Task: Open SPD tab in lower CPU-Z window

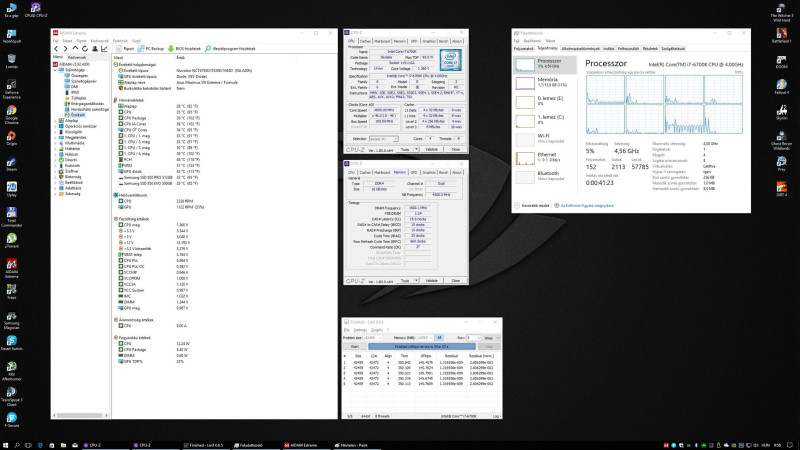Action: pos(414,172)
